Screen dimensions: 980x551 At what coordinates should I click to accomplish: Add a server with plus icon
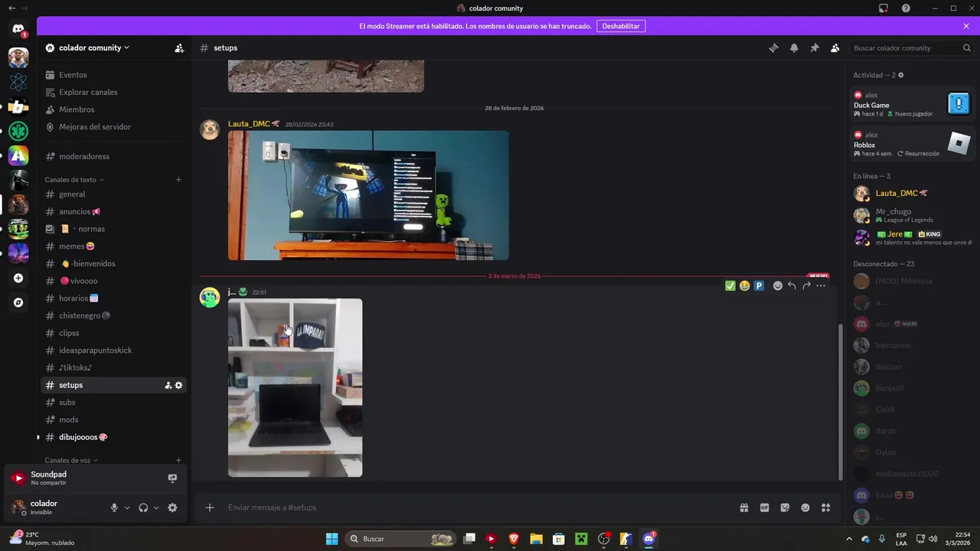click(x=18, y=278)
